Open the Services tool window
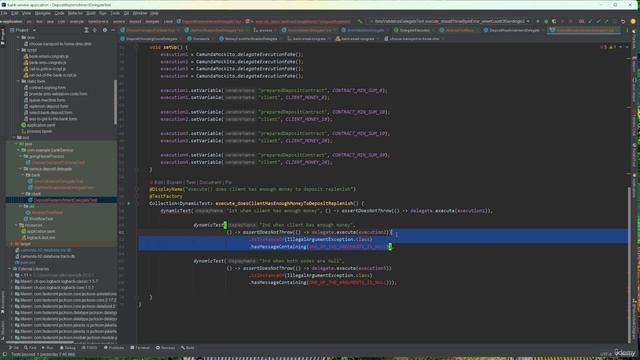 coord(165,348)
